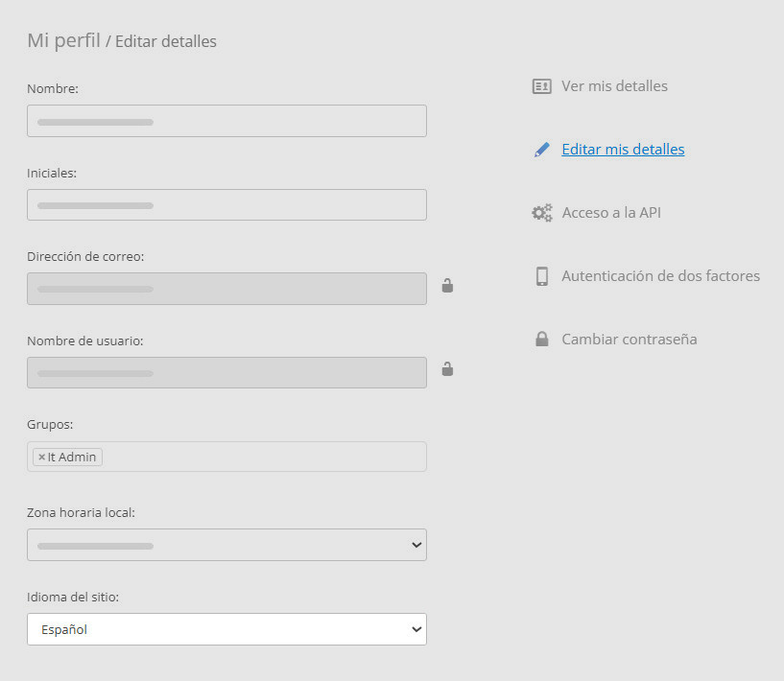Viewport: 784px width, 681px height.
Task: Click the pencil icon beside Editar mis detalles
Action: point(541,150)
